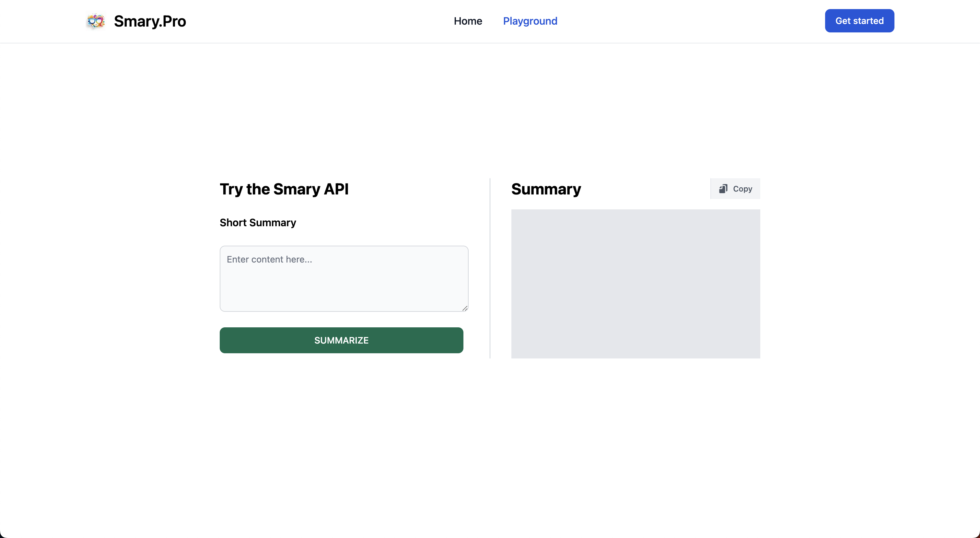This screenshot has height=538, width=980.
Task: Open the Playground nav link
Action: (x=530, y=21)
